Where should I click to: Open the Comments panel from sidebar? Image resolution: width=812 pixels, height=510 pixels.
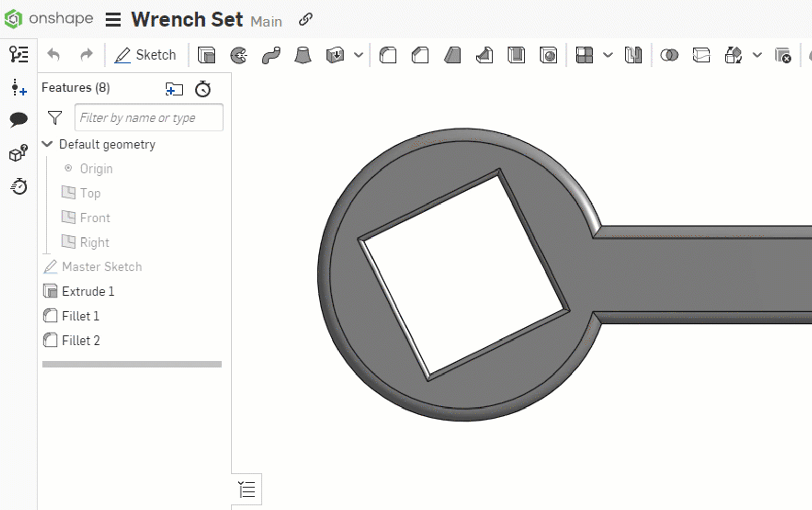[x=19, y=120]
